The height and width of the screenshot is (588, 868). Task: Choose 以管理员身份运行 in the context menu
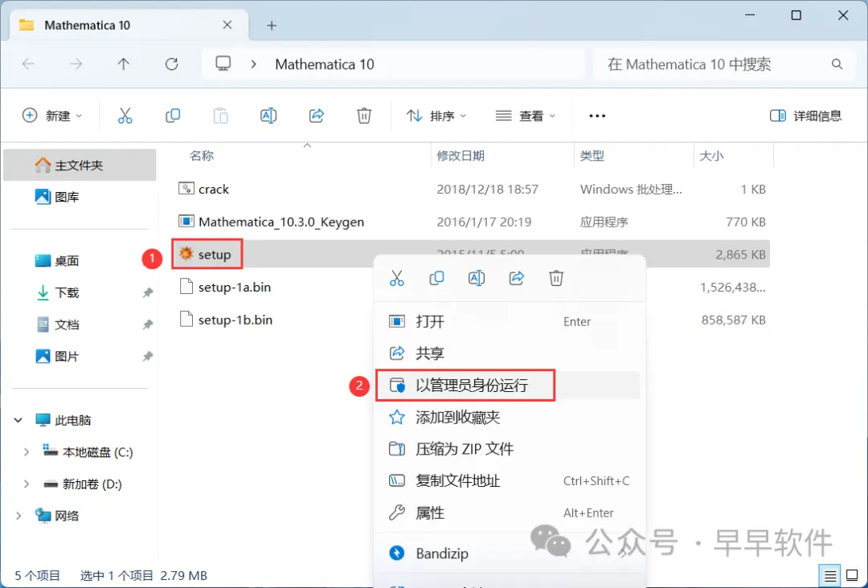coord(510,385)
